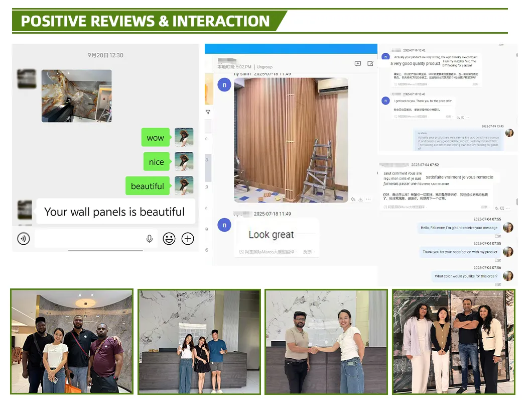This screenshot has height=400, width=532.
Task: Tap the plus icon for more attachments
Action: [188, 239]
